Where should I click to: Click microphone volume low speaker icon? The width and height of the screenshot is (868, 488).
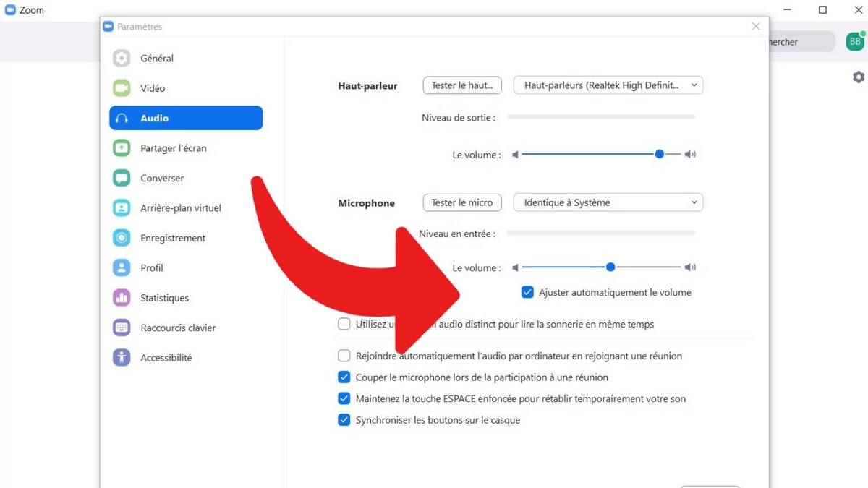[516, 267]
